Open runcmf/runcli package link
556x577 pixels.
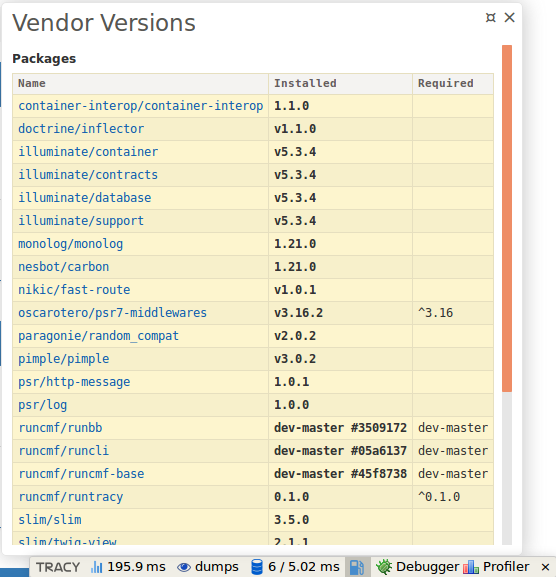[x=64, y=451]
